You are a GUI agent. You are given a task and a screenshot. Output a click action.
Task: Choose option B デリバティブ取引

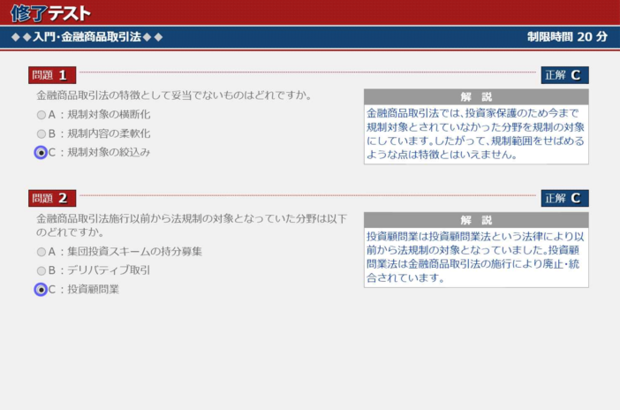tap(41, 270)
